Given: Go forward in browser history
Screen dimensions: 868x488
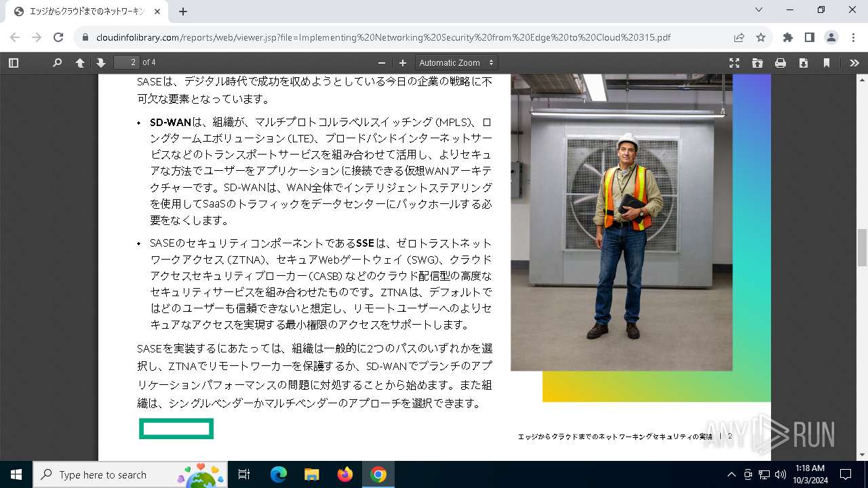Looking at the screenshot, I should (x=37, y=37).
